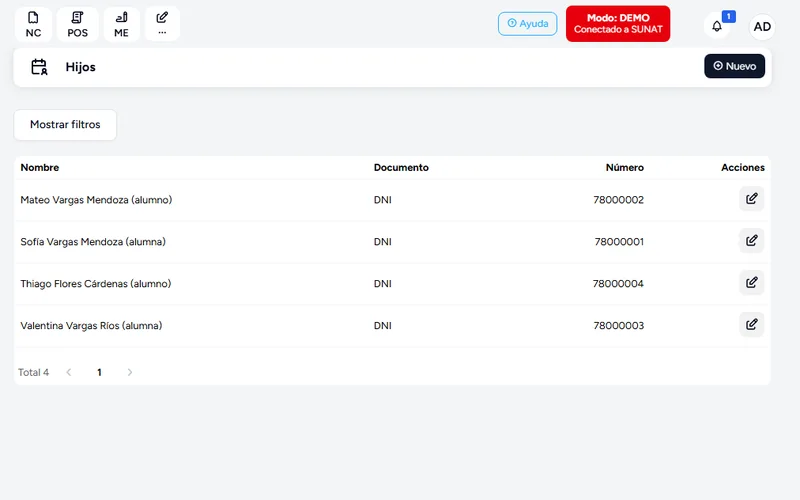The height and width of the screenshot is (500, 800).
Task: Open the more shortcuts edit icon
Action: click(x=162, y=24)
